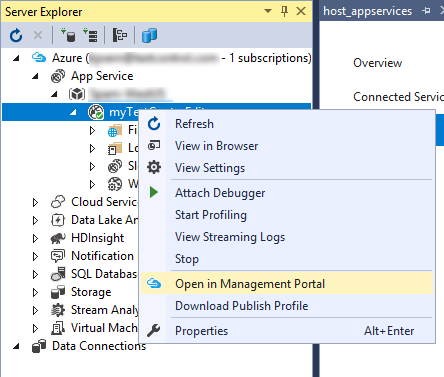Image resolution: width=444 pixels, height=377 pixels.
Task: Click the Stream Analytics gear icon
Action: tap(58, 310)
